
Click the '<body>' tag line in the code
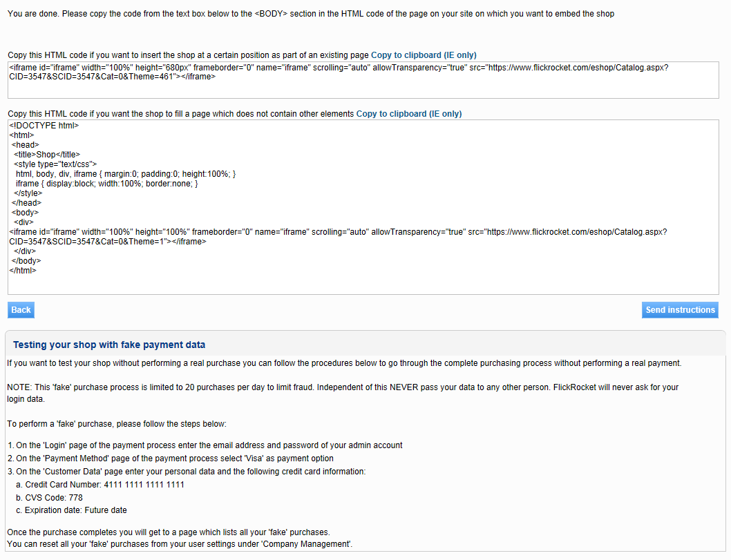click(x=25, y=213)
